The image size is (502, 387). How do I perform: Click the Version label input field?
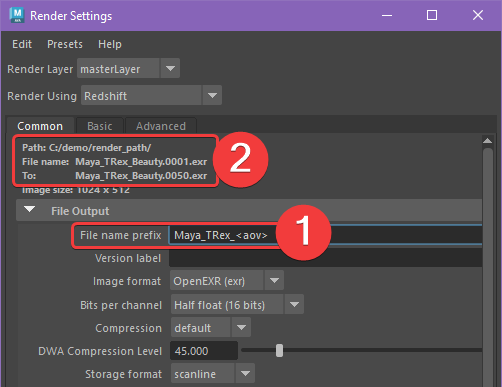[325, 258]
